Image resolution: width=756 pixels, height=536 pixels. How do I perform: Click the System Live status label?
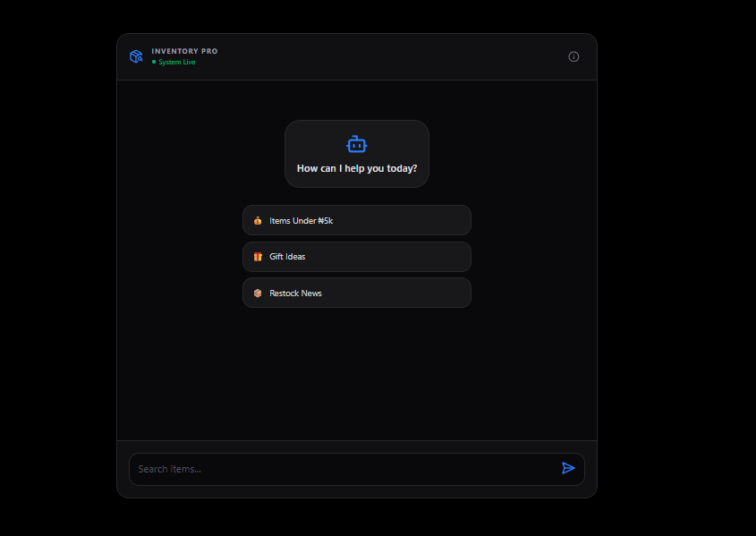[177, 63]
